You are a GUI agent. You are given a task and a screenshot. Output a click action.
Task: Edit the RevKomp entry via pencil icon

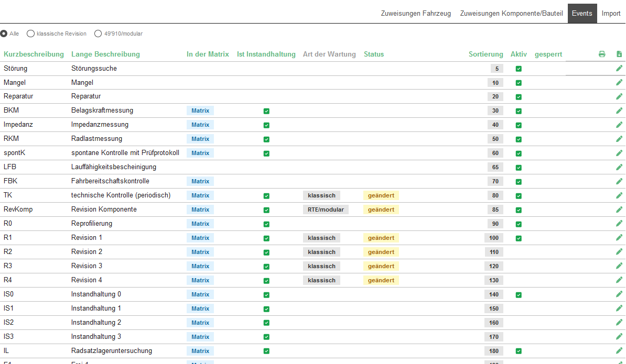(619, 209)
